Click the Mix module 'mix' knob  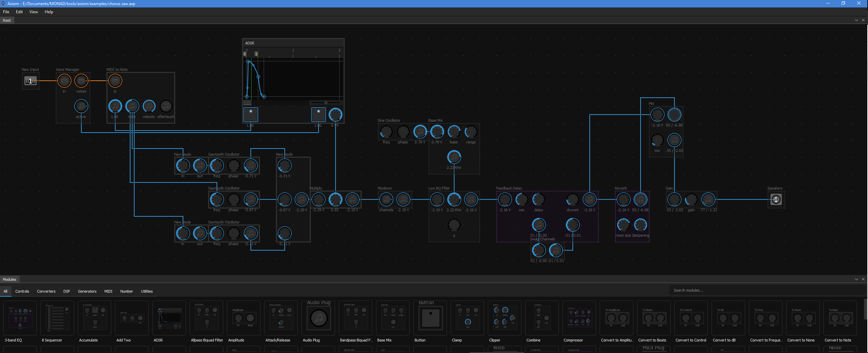(657, 140)
